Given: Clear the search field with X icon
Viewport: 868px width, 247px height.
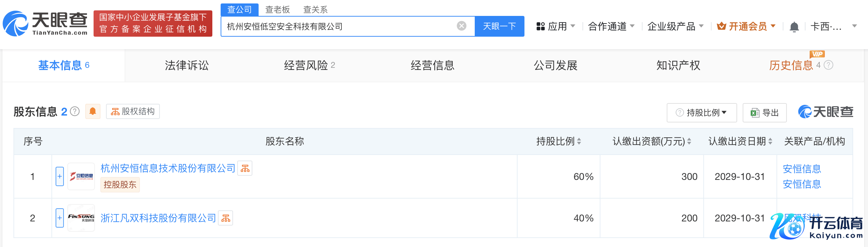Looking at the screenshot, I should pos(461,26).
